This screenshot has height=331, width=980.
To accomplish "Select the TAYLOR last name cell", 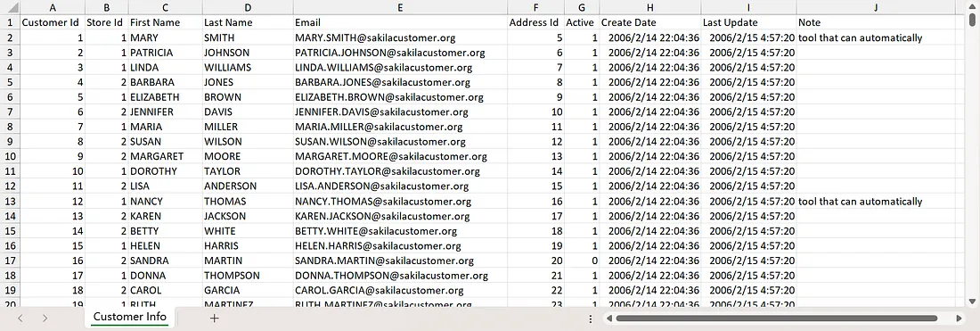I will click(x=248, y=170).
